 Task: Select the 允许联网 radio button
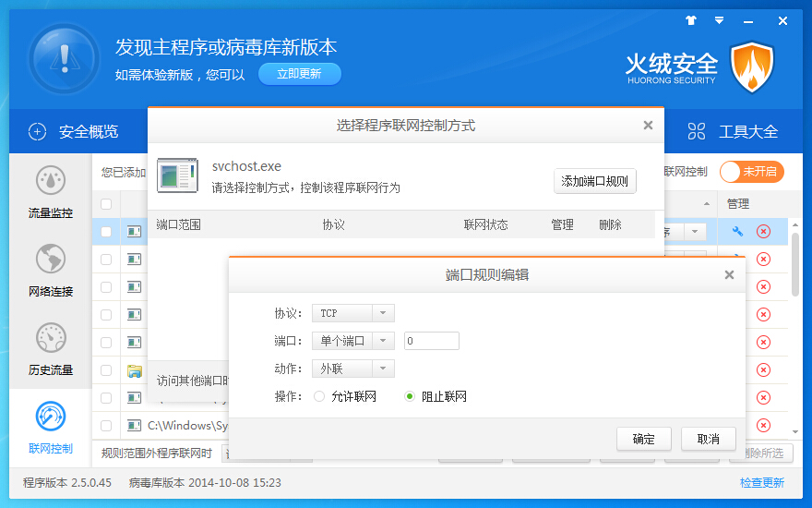(319, 397)
